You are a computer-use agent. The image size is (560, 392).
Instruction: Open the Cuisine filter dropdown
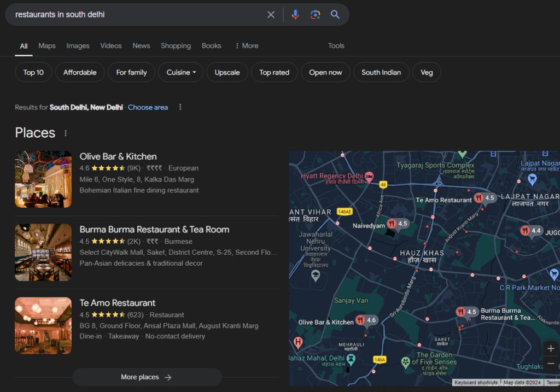tap(180, 73)
